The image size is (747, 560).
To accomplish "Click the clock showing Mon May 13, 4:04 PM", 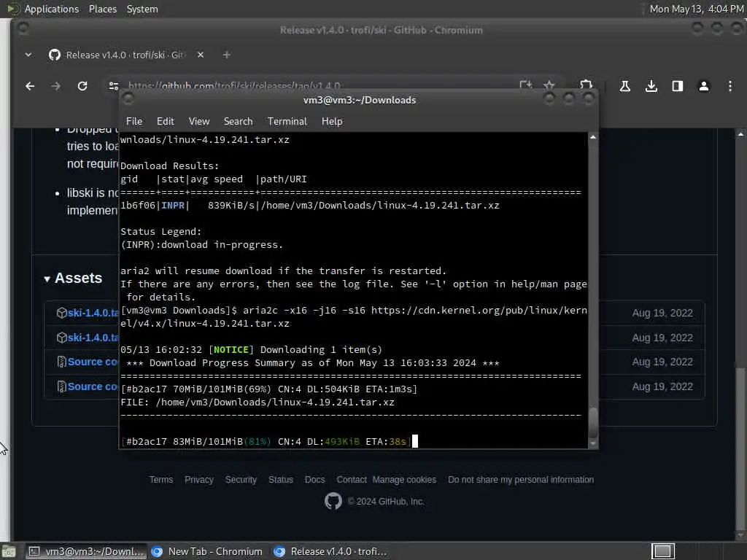I will pyautogui.click(x=697, y=9).
